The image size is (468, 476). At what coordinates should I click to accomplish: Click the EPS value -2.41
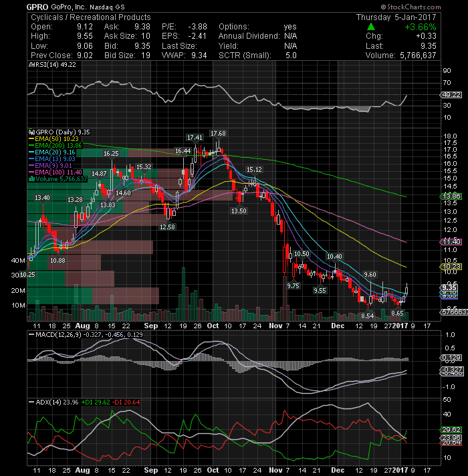click(197, 36)
